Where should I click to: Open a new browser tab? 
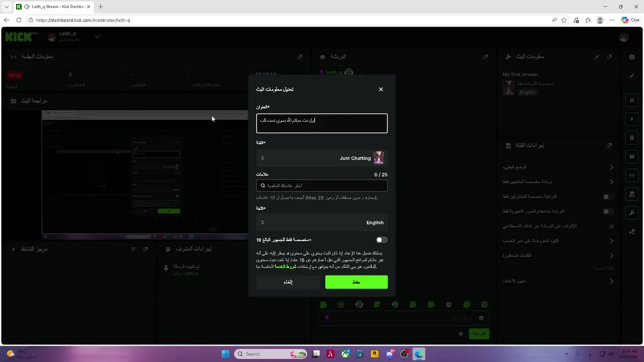100,7
